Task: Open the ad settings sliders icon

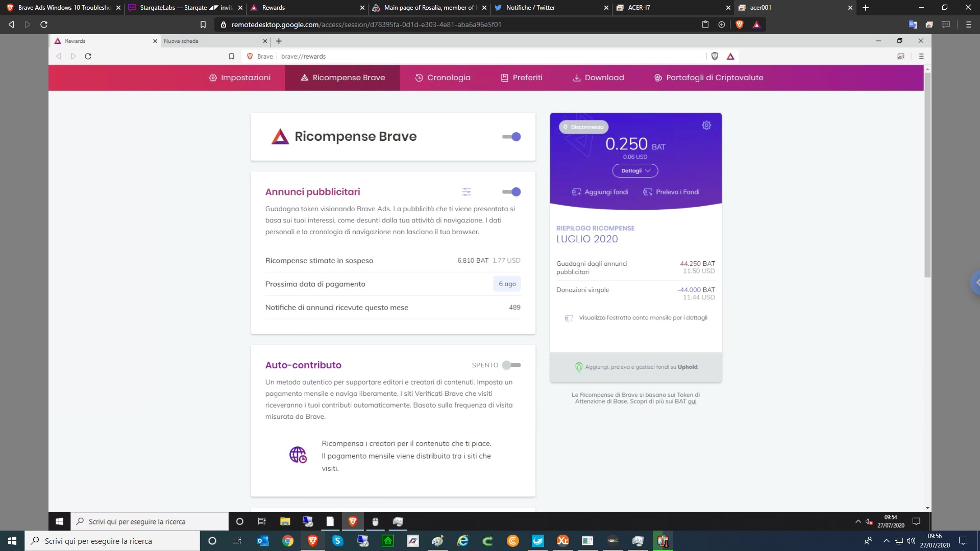Action: point(467,192)
